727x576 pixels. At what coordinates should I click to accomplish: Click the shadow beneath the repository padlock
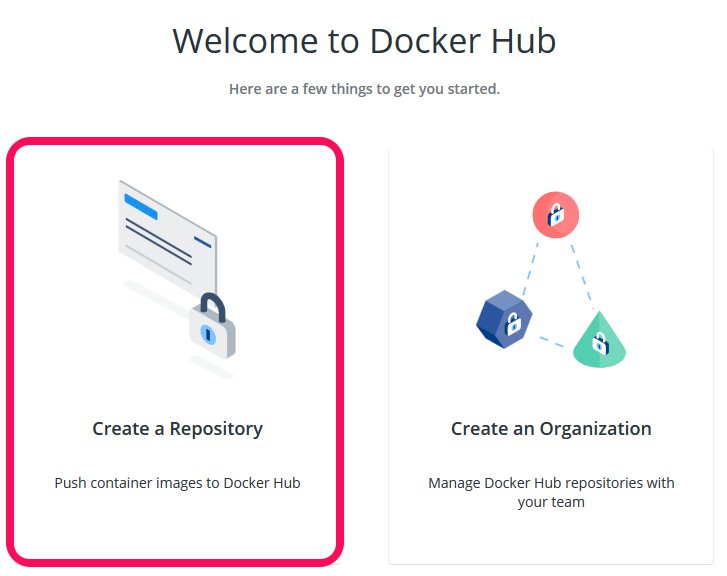click(211, 368)
